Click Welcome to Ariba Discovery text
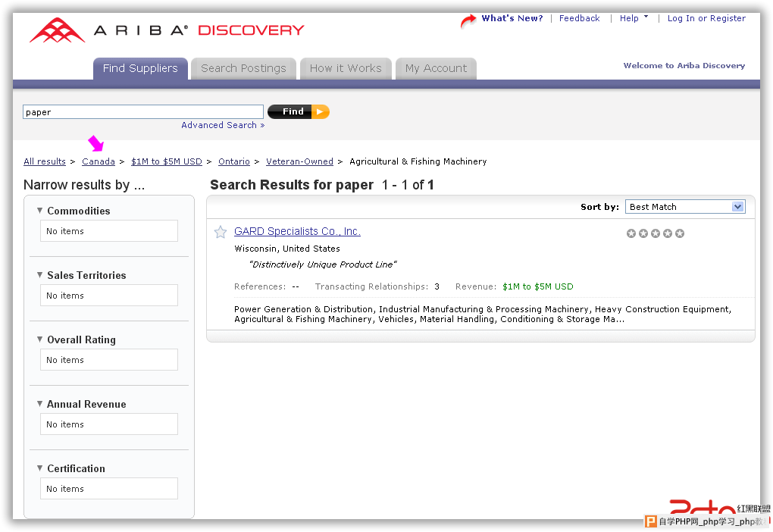This screenshot has height=532, width=773. [x=684, y=66]
